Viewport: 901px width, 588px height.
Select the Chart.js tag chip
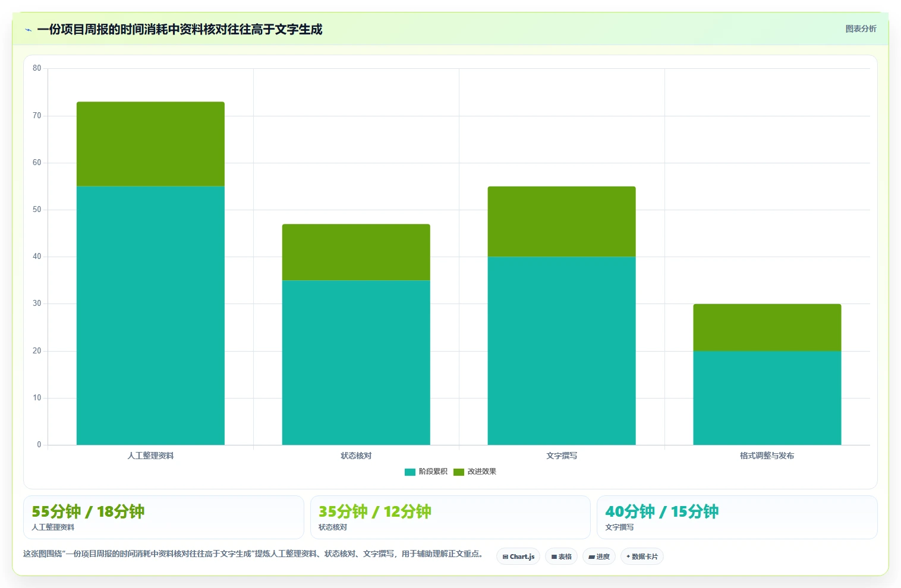tap(518, 557)
